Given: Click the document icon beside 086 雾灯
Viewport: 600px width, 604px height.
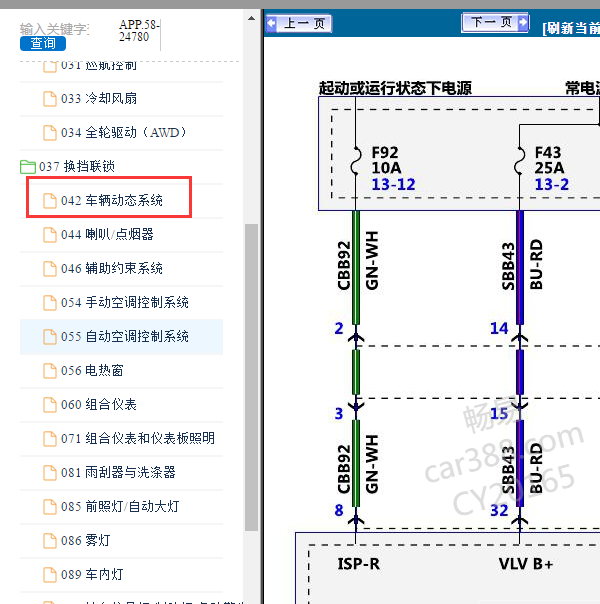Looking at the screenshot, I should [x=50, y=540].
